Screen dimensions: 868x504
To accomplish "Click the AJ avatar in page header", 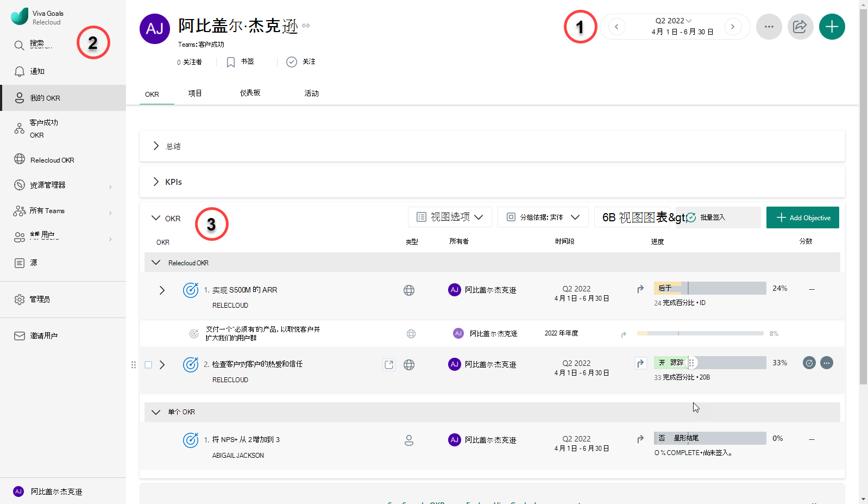I will point(155,29).
